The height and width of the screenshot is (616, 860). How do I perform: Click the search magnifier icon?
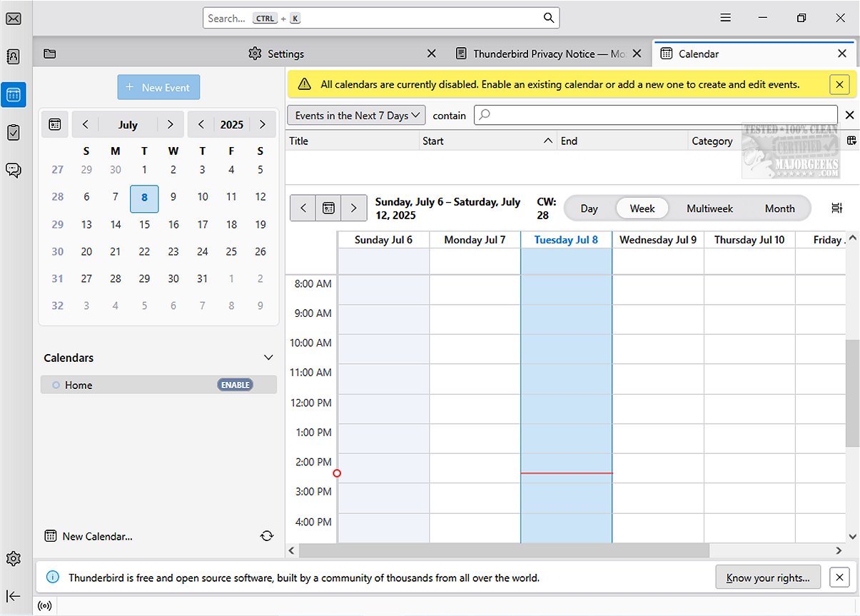[x=548, y=18]
